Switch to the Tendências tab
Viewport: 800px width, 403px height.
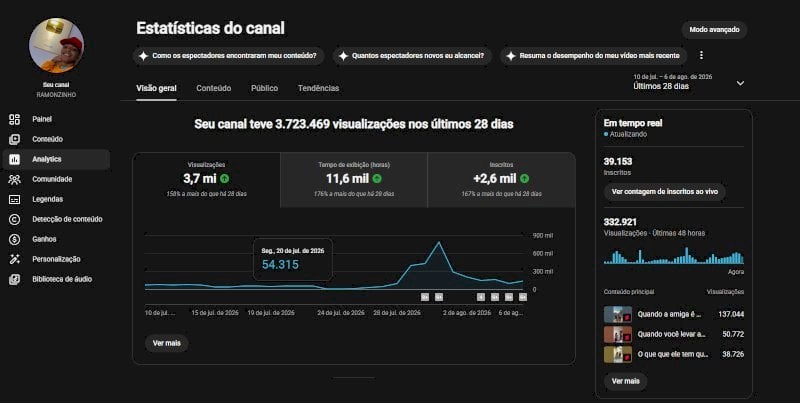pyautogui.click(x=318, y=88)
